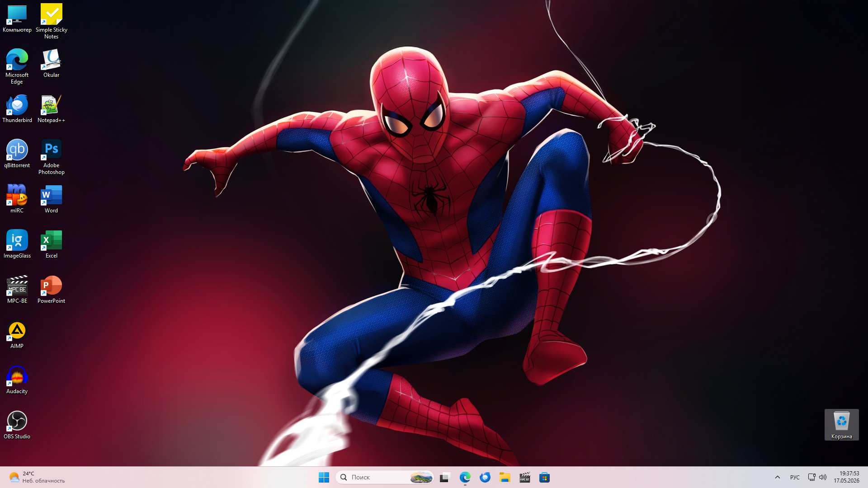Open File Explorer from the taskbar
The width and height of the screenshot is (868, 488).
[x=505, y=477]
